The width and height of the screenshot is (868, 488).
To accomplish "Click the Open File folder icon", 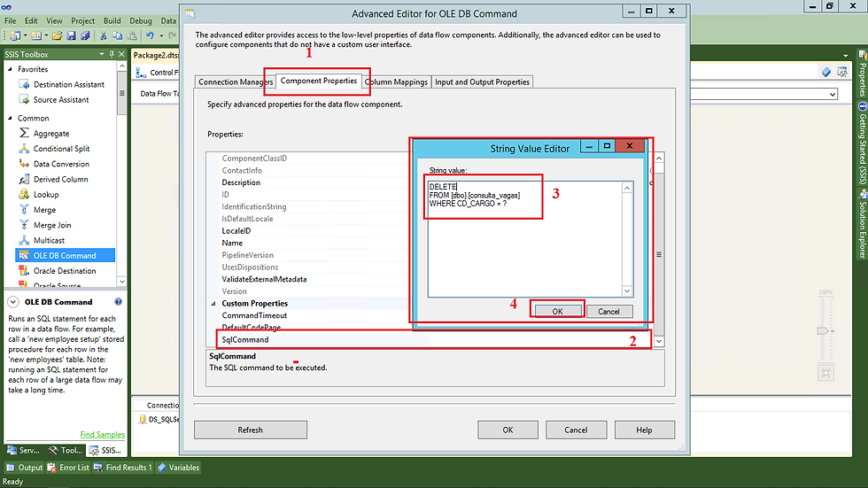I will (57, 36).
